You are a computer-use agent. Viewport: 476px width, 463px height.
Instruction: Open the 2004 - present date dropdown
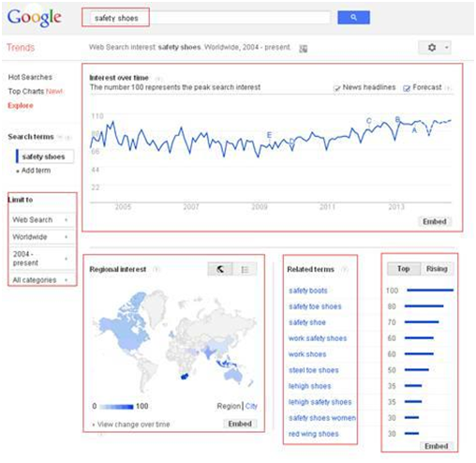[x=40, y=259]
